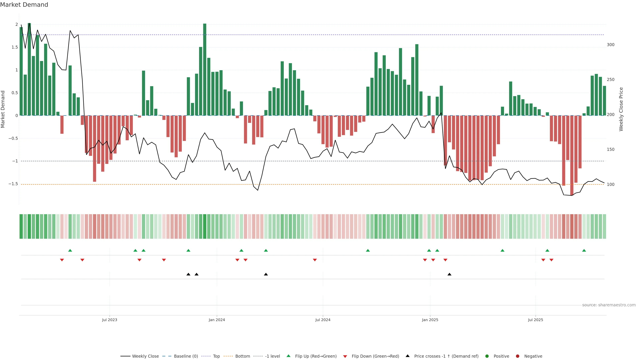Viewport: 644px width, 362px height.
Task: Click Price crosses -1 black triangle legend
Action: [x=408, y=356]
